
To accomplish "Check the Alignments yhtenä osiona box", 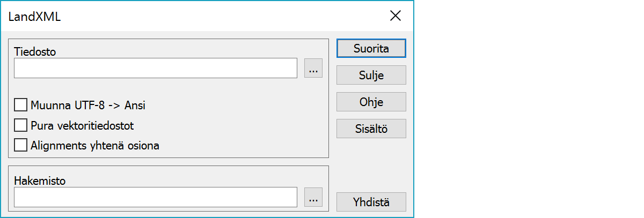I will 20,145.
